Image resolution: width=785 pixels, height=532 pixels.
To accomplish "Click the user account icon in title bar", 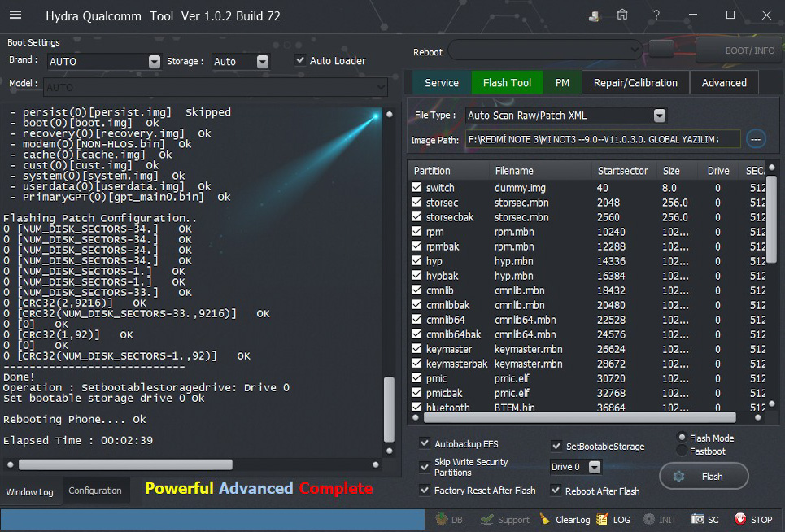I will 595,15.
